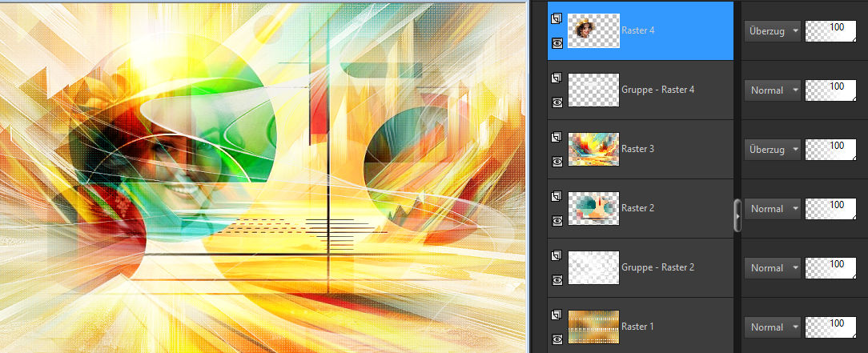Select the Gruppe - Raster 2 thumbnail
This screenshot has height=353, width=868.
pyautogui.click(x=593, y=268)
